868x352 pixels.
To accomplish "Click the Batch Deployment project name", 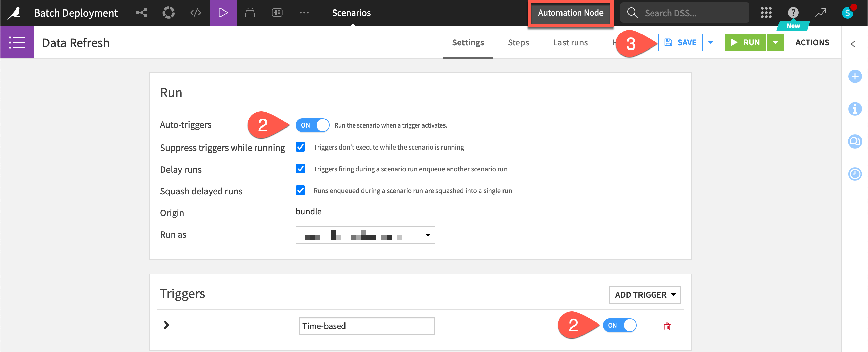I will 76,13.
